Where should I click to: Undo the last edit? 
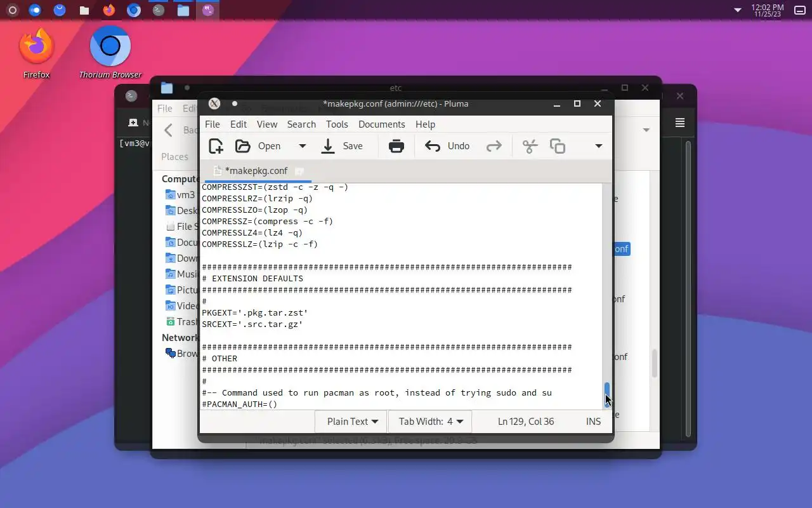pos(447,146)
